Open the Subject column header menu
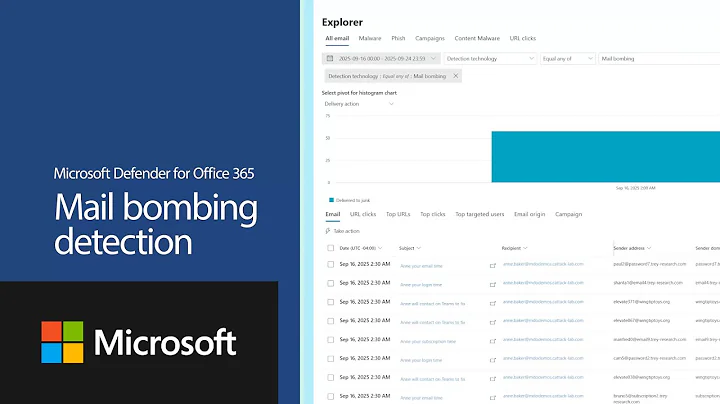The height and width of the screenshot is (404, 720). (410, 248)
